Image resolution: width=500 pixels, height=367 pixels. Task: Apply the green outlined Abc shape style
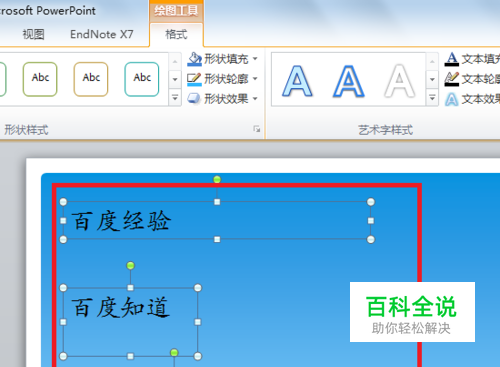pyautogui.click(x=40, y=79)
